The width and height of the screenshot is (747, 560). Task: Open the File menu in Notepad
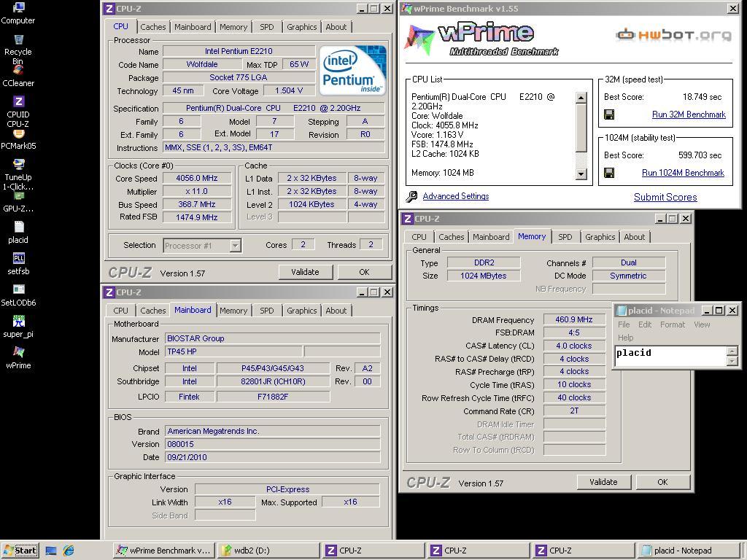pyautogui.click(x=624, y=324)
